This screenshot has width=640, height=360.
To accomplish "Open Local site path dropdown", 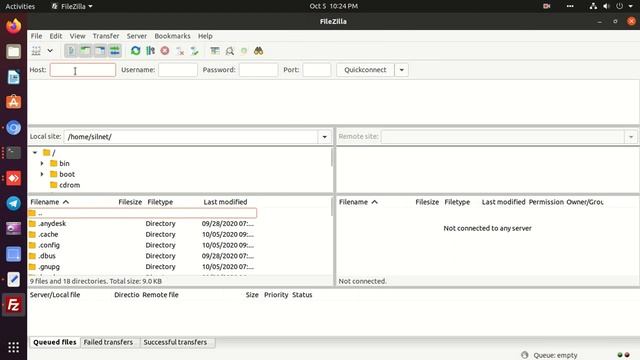I will (324, 137).
